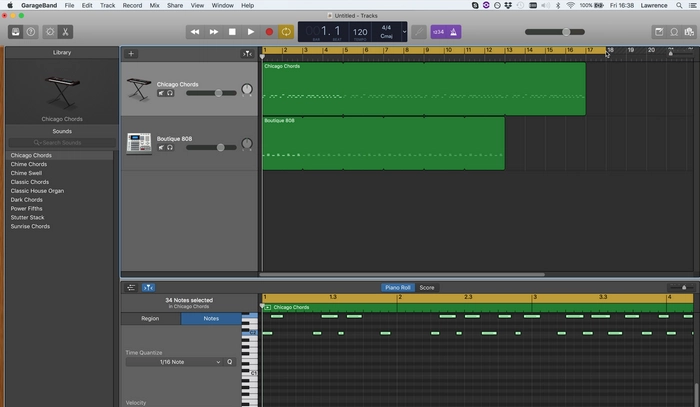
Task: Open the Track menu
Action: pyautogui.click(x=108, y=5)
